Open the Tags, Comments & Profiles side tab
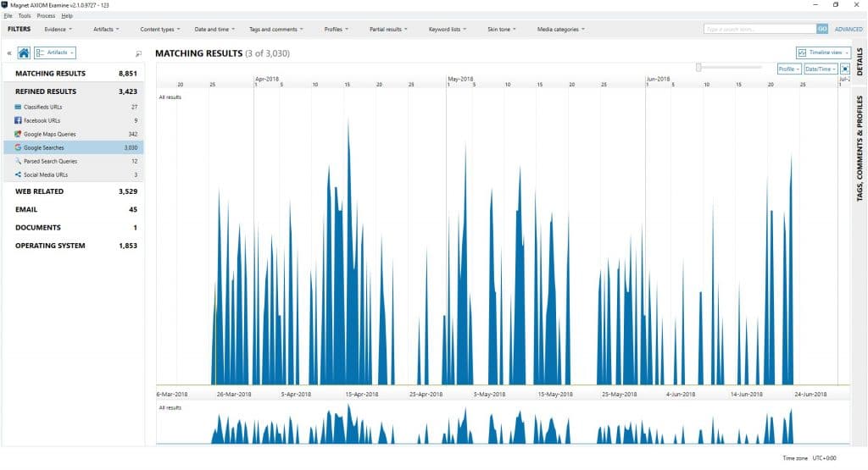868x470 pixels. coord(860,148)
